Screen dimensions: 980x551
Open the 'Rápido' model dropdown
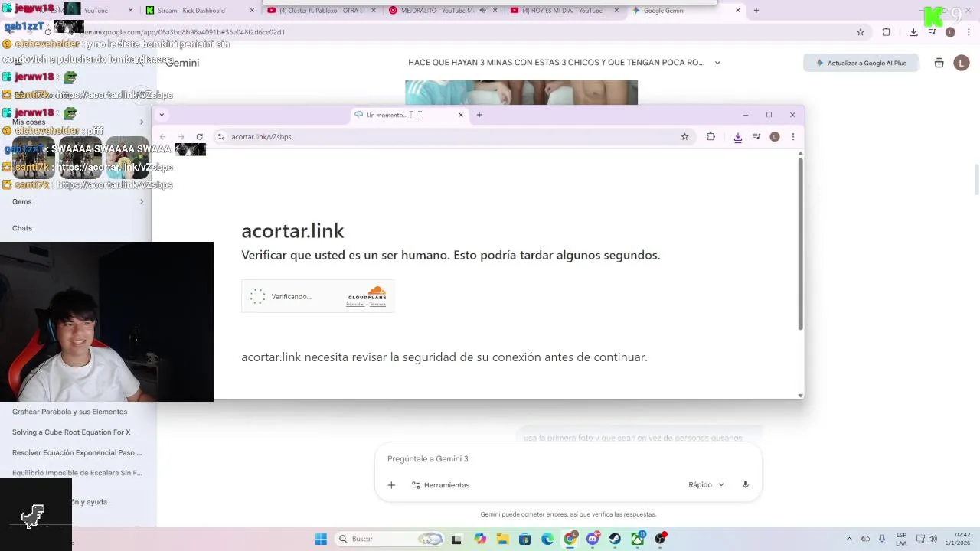click(x=706, y=485)
